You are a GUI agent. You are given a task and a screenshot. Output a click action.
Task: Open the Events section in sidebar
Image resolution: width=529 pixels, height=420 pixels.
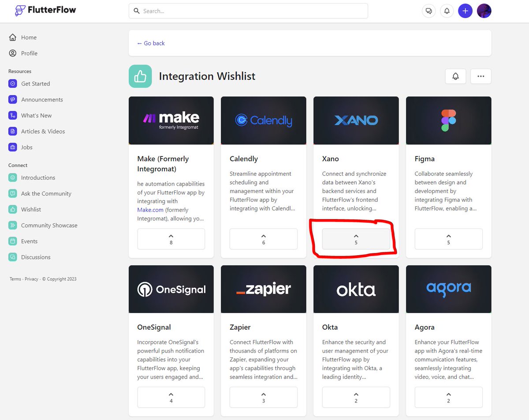(30, 241)
